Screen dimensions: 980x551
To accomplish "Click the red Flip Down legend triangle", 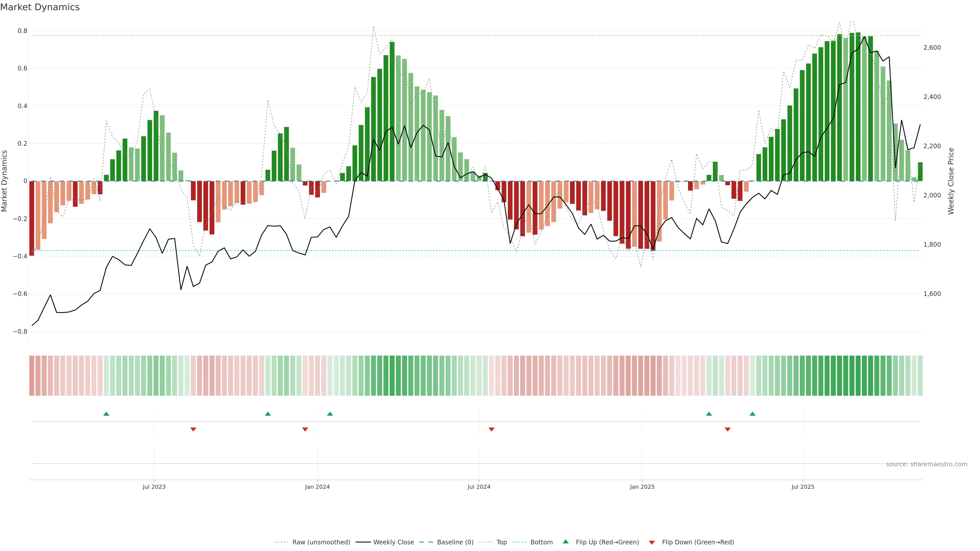I will coord(652,542).
